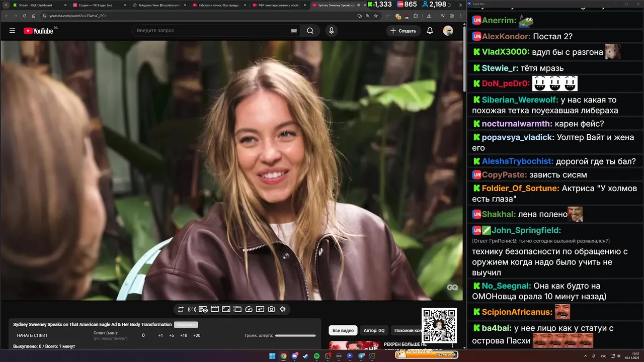The image size is (644, 362).
Task: Click username AlexKondor in chat
Action: [x=506, y=36]
